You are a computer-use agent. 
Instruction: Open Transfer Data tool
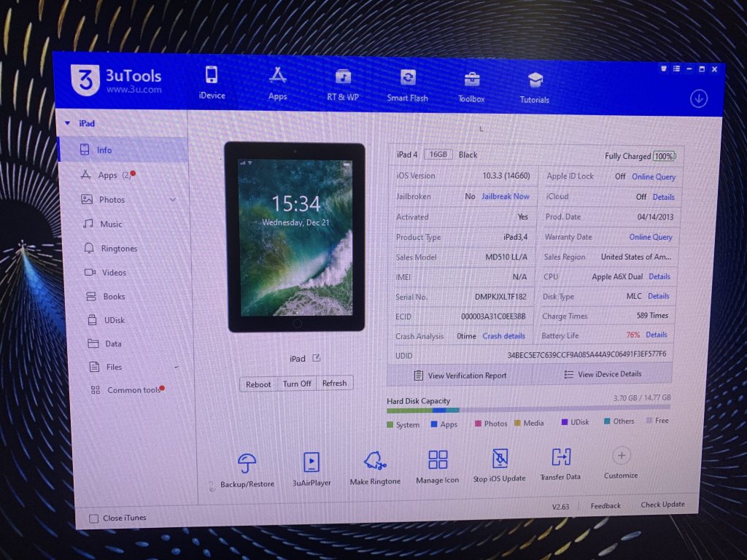(x=560, y=464)
